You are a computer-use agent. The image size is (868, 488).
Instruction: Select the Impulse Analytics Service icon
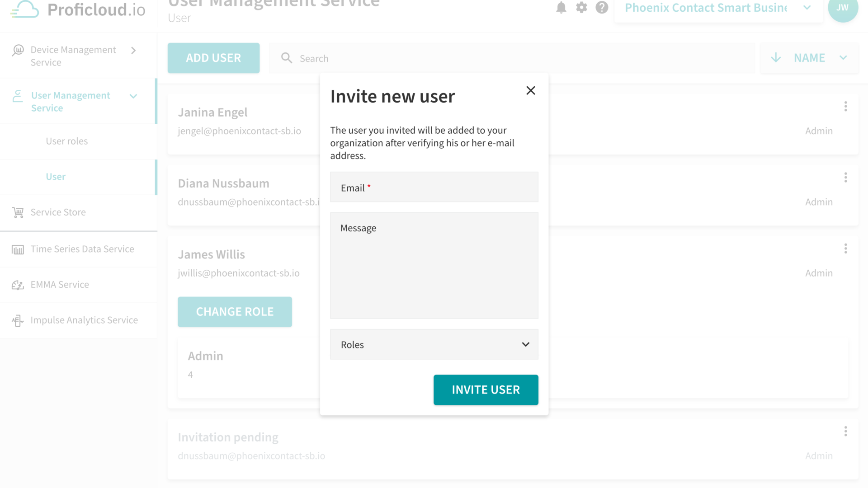click(x=18, y=320)
